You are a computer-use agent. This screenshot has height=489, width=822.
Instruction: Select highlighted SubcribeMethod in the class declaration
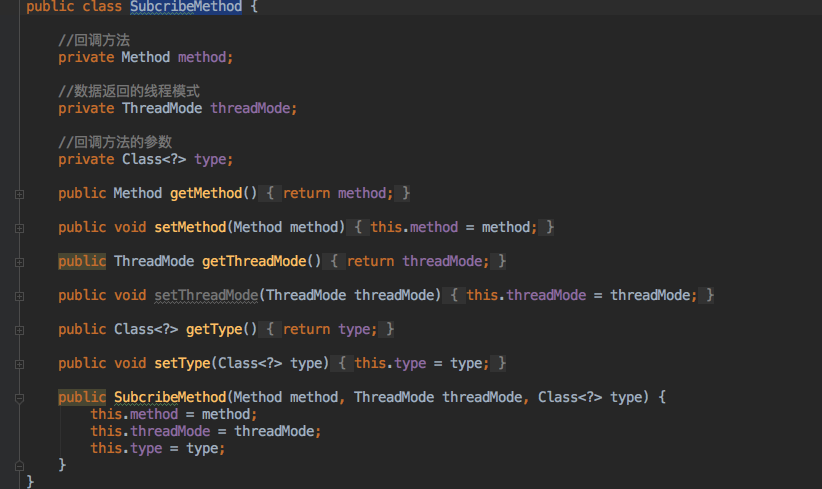186,7
